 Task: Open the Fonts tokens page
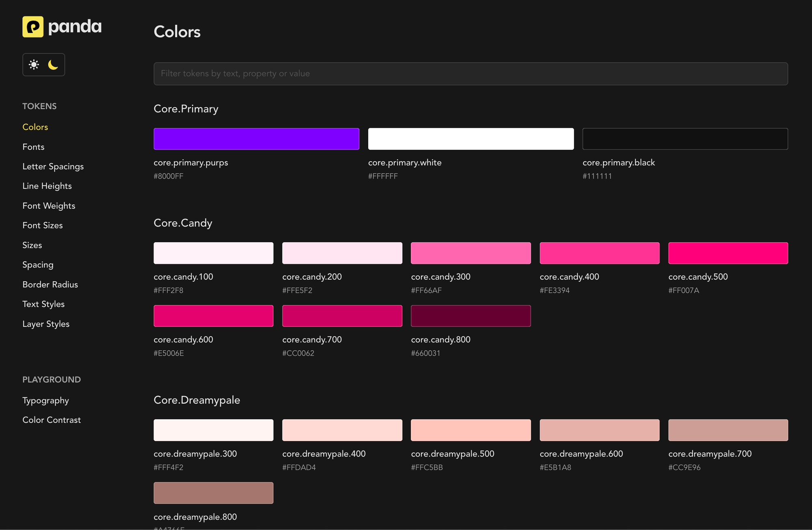pos(33,147)
